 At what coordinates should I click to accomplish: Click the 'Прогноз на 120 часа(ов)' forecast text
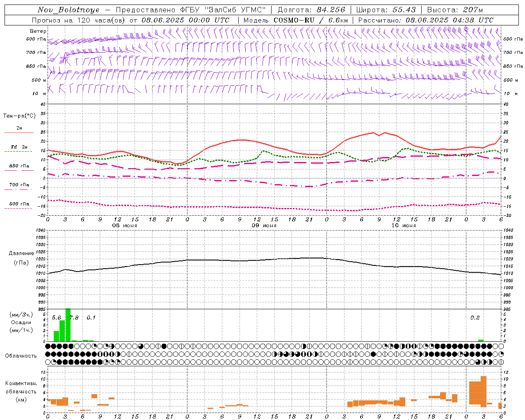pyautogui.click(x=79, y=20)
